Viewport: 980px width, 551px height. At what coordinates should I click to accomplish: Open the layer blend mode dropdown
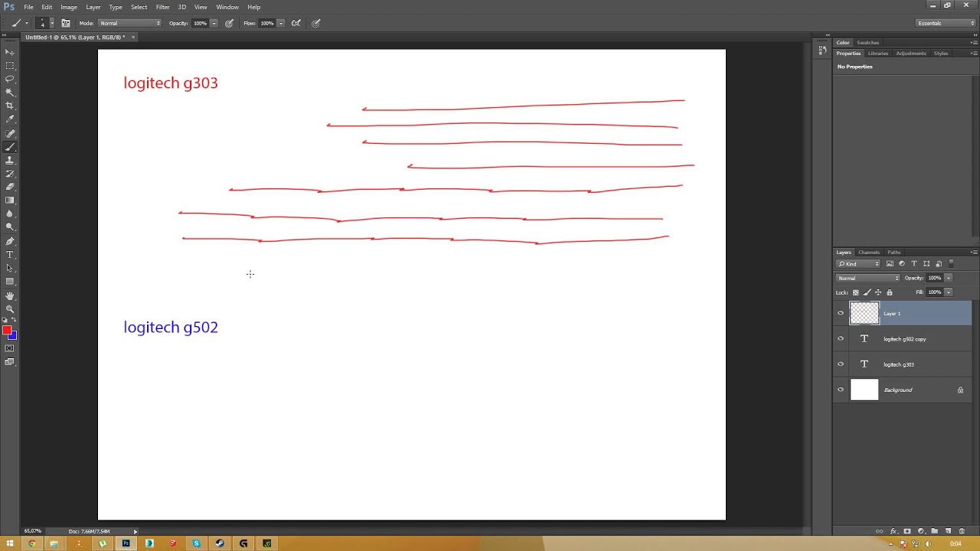coord(868,278)
